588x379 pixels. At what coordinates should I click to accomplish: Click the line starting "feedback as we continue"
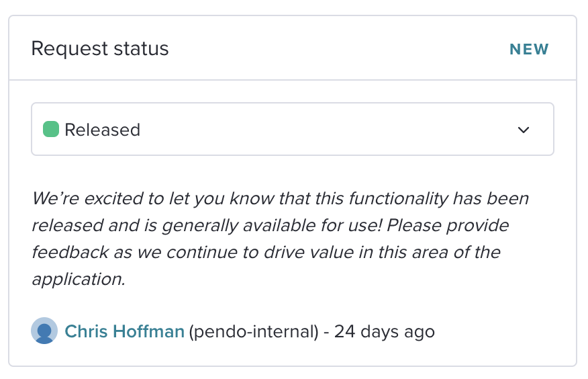coord(266,252)
